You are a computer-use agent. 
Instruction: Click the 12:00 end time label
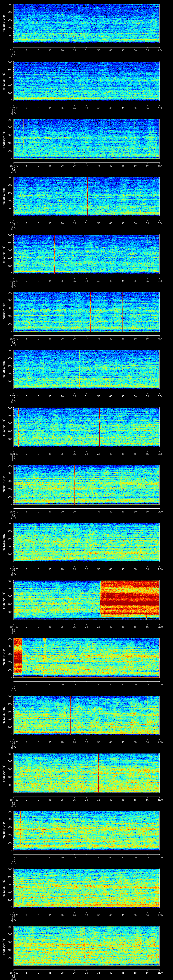coord(160,627)
